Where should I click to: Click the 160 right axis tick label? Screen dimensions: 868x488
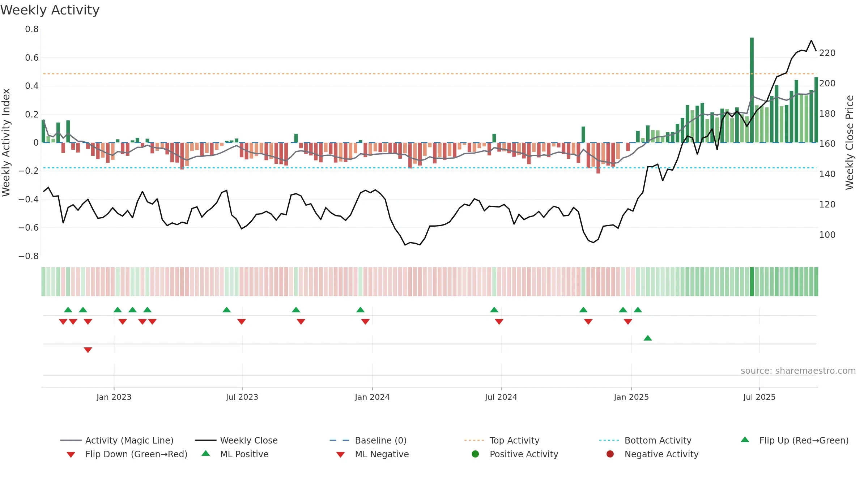(827, 144)
